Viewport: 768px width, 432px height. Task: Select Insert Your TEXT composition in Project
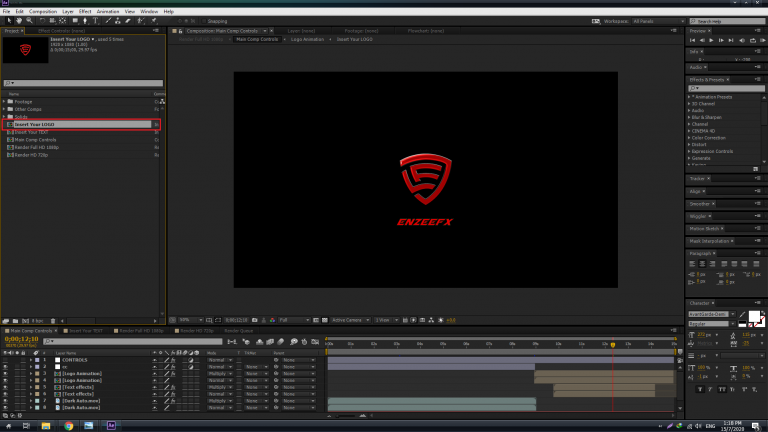[31, 132]
